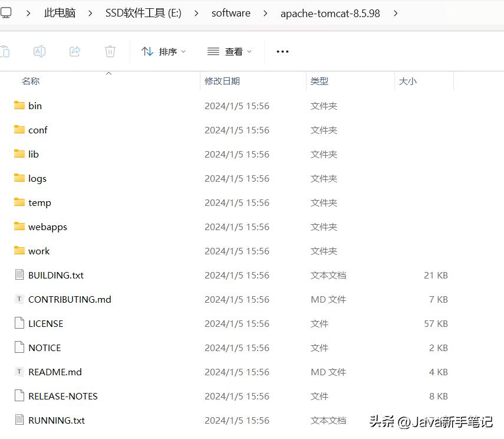Select RUNNING.txt file icon
The height and width of the screenshot is (439, 504).
click(x=19, y=420)
